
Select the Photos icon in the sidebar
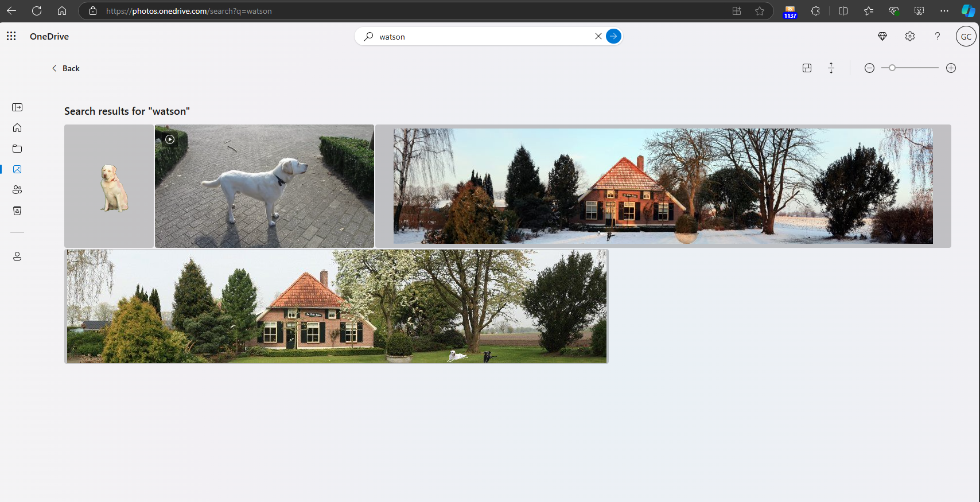click(x=17, y=169)
